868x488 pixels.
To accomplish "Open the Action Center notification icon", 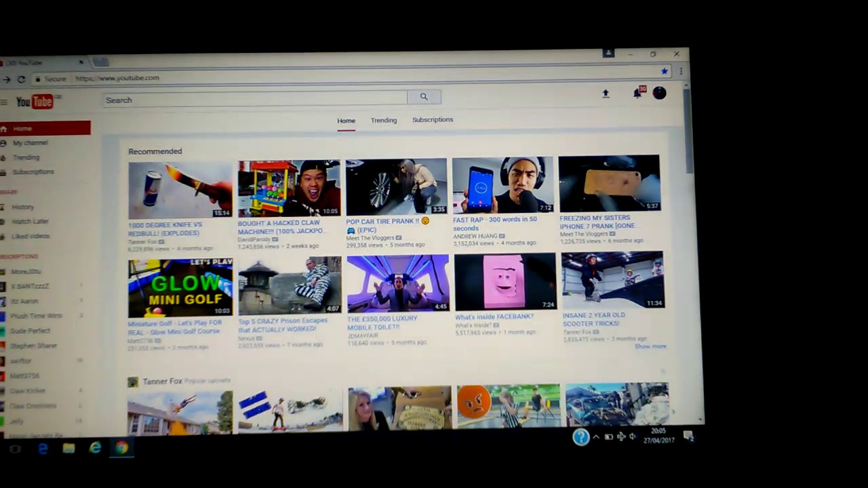I will point(688,436).
